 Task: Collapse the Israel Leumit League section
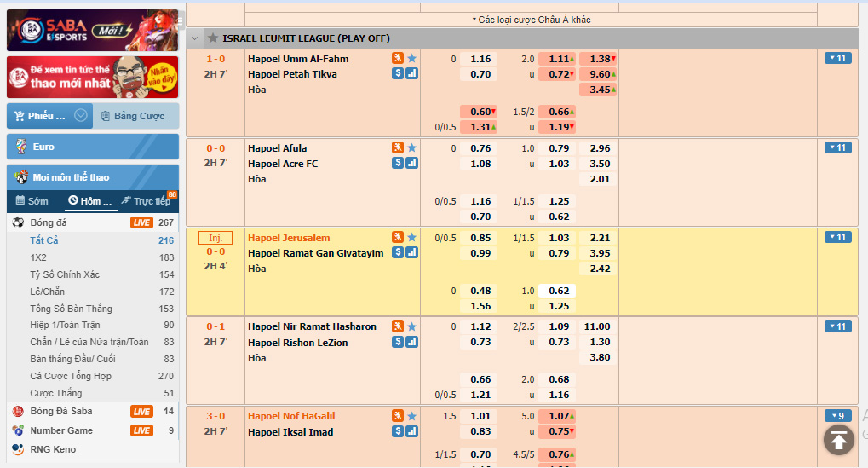coord(195,38)
